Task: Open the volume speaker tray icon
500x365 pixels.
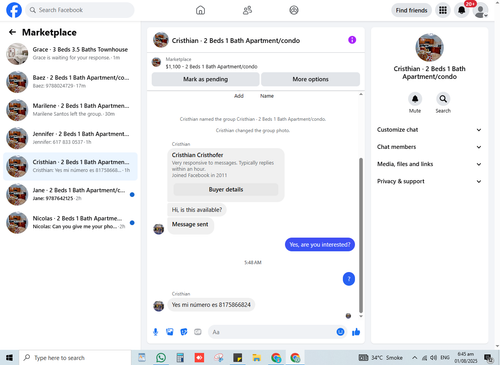Action: 433,358
